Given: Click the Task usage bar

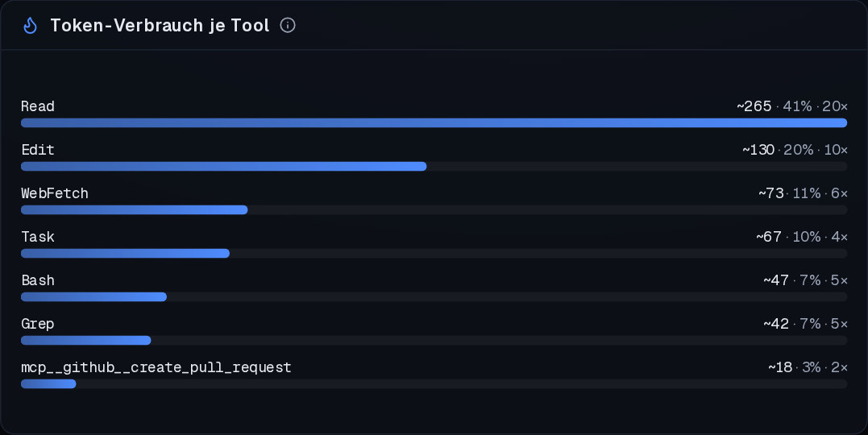Looking at the screenshot, I should [x=434, y=254].
